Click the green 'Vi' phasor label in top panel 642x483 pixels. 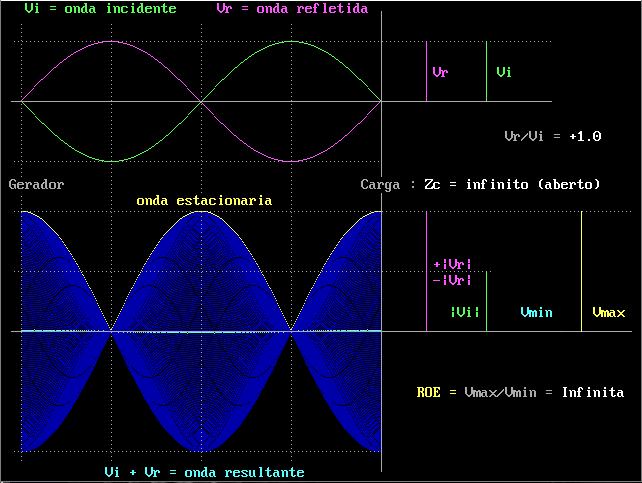(504, 72)
